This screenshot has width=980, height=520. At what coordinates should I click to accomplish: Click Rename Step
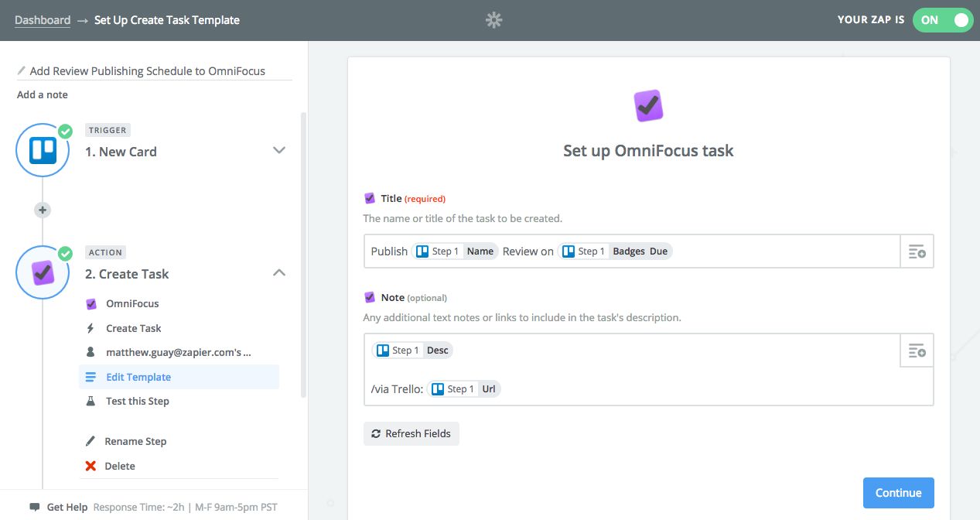135,441
